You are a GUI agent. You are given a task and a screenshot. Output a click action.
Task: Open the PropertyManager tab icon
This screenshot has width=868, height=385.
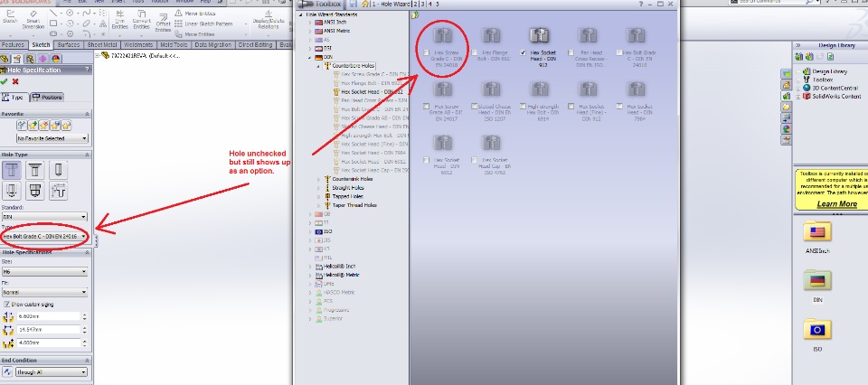(17, 59)
